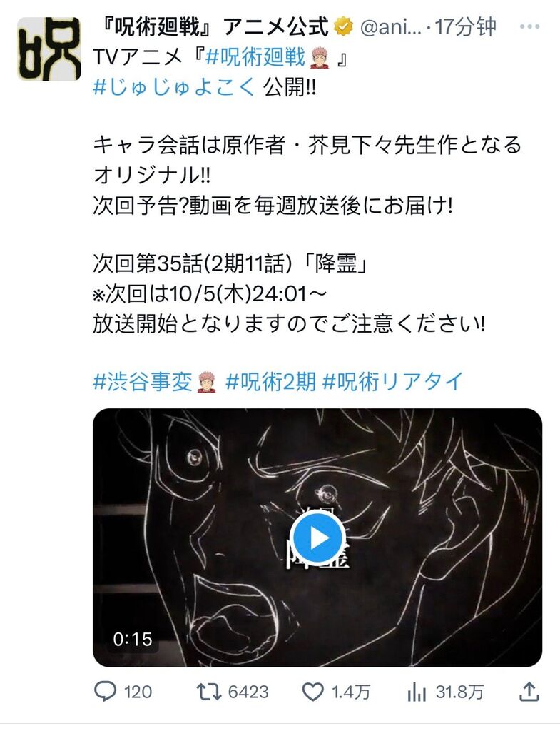Viewport: 560px width, 731px height.
Task: Open hashtag #呪術リアタイ link
Action: (392, 382)
